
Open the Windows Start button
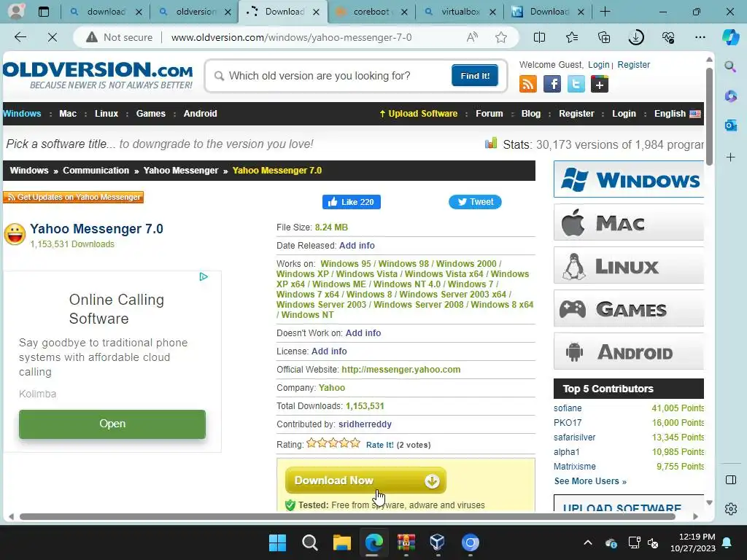click(277, 542)
